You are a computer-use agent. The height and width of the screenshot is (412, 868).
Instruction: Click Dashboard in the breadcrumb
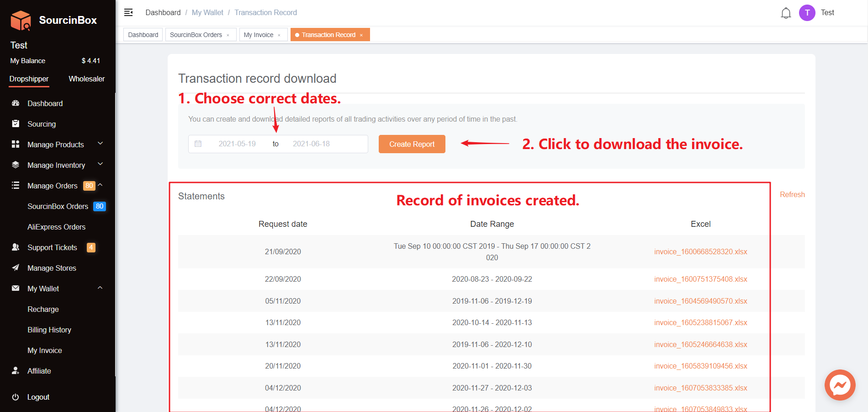(163, 12)
